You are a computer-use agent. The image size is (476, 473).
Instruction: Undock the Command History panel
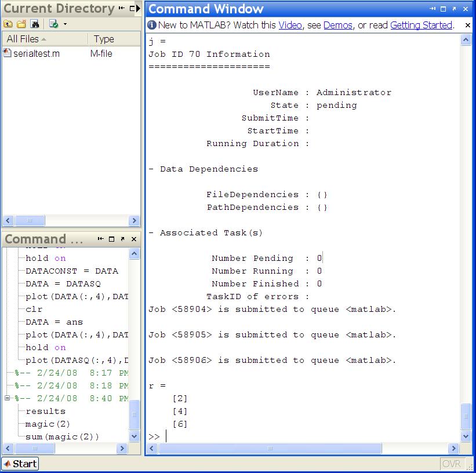click(x=122, y=239)
